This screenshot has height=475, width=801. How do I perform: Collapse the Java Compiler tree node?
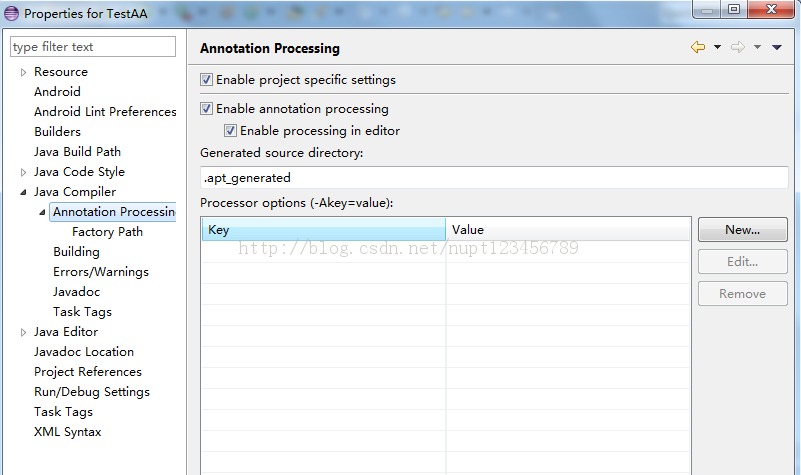(x=23, y=193)
